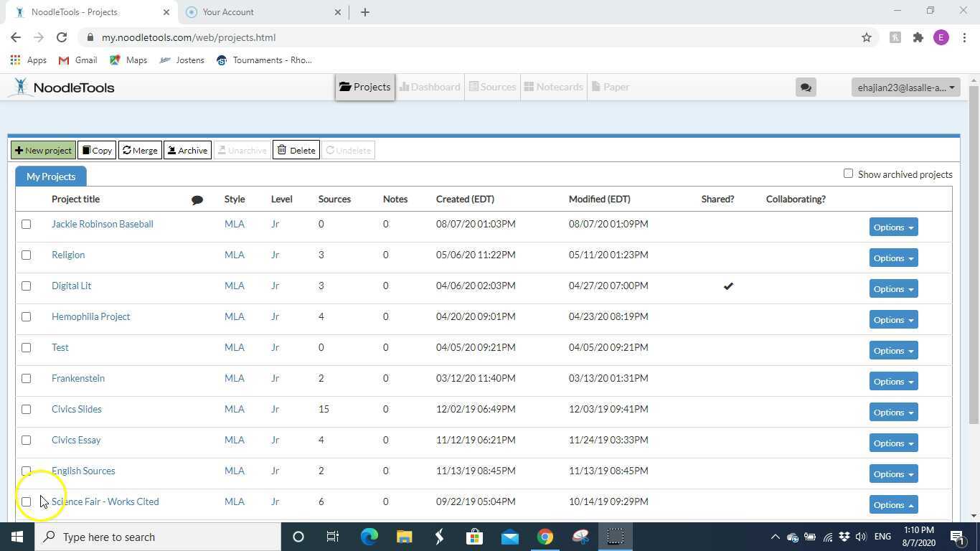Image resolution: width=980 pixels, height=551 pixels.
Task: Open the ehajian23@lasalle account dropdown
Action: tap(904, 87)
